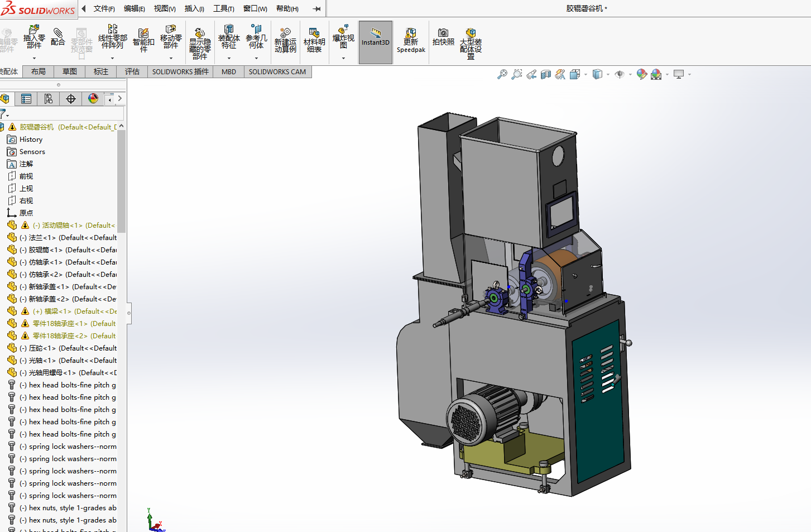Open Display Style cube dropdown
811x532 pixels.
[x=608, y=74]
